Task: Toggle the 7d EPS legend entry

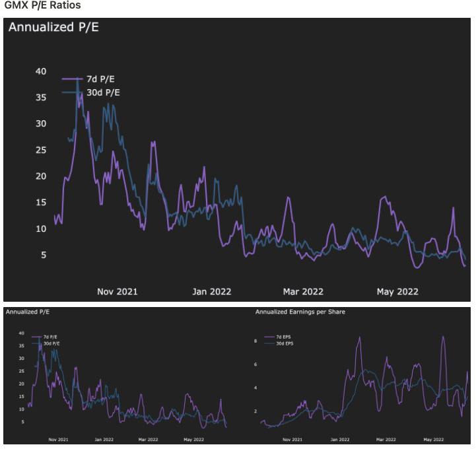Action: [x=277, y=337]
